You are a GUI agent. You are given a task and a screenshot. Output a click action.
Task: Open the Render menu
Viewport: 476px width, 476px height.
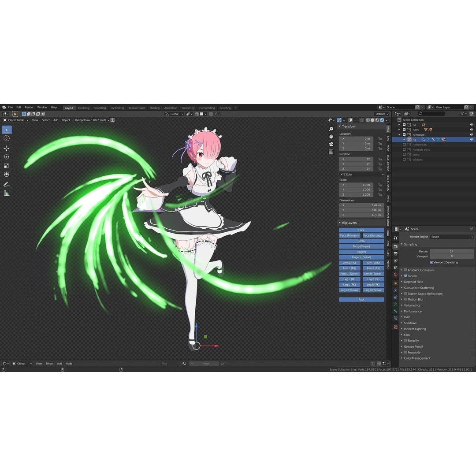[29, 108]
